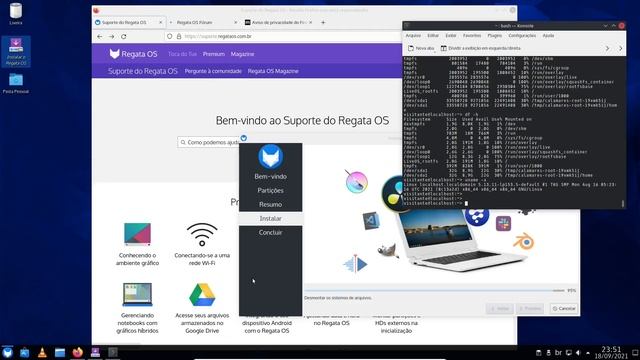Select the Bem-vindo installer step
Viewport: 640px width, 360px height.
click(x=271, y=177)
